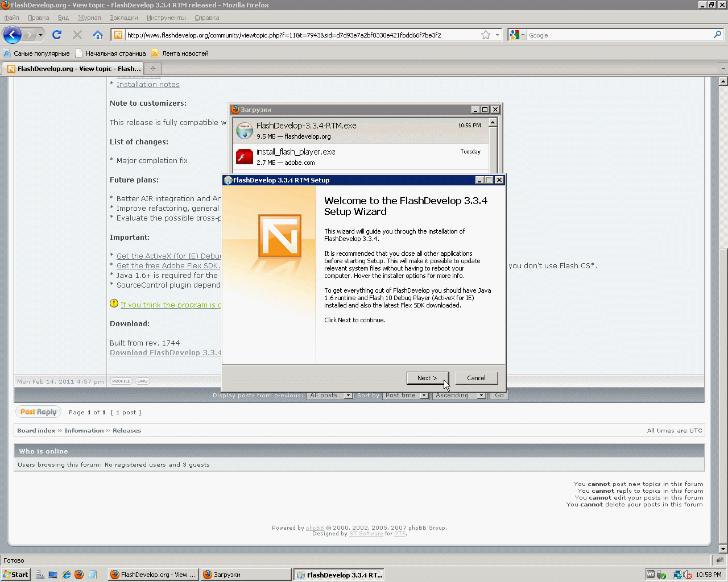Open the 'Installation notes' link
Image resolution: width=728 pixels, height=582 pixels.
[x=148, y=85]
